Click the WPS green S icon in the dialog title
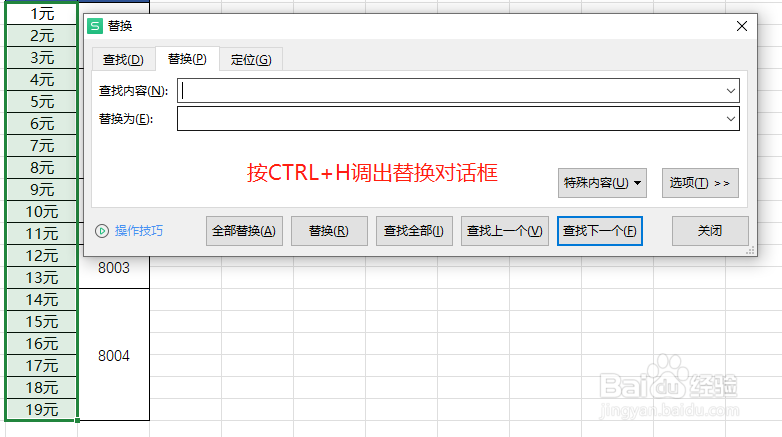The height and width of the screenshot is (437, 782). click(x=95, y=26)
